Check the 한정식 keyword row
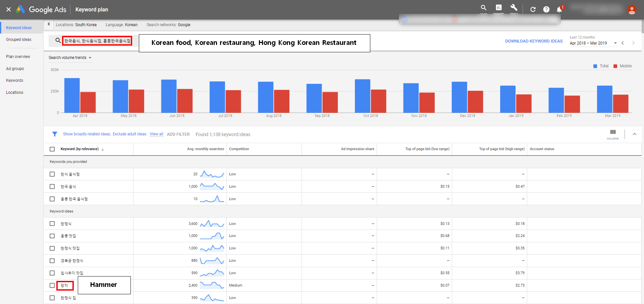The height and width of the screenshot is (304, 644). (52, 224)
